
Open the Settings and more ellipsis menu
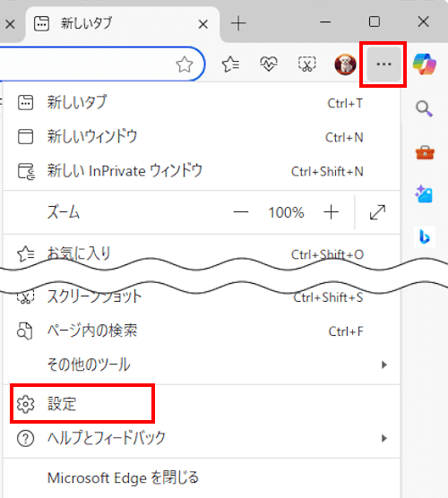click(x=383, y=64)
